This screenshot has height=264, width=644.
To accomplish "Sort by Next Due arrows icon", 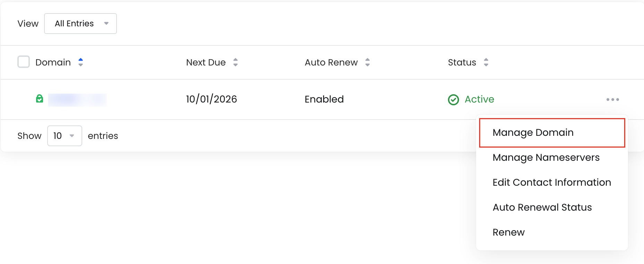I will click(236, 62).
